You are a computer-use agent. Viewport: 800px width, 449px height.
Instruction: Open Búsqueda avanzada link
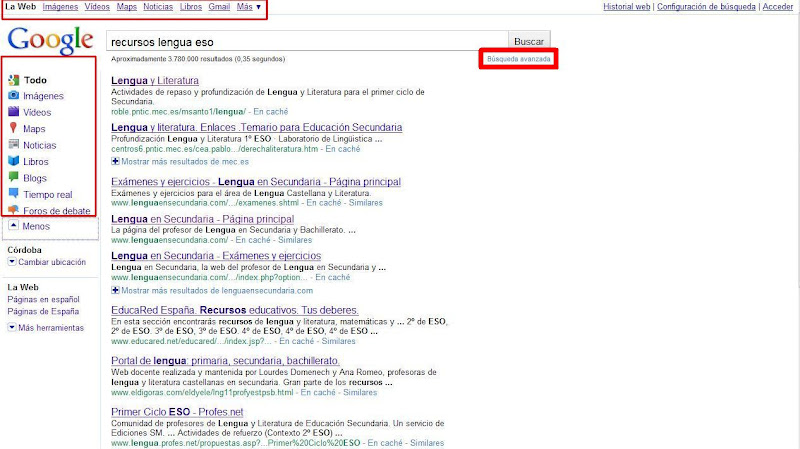click(x=518, y=59)
